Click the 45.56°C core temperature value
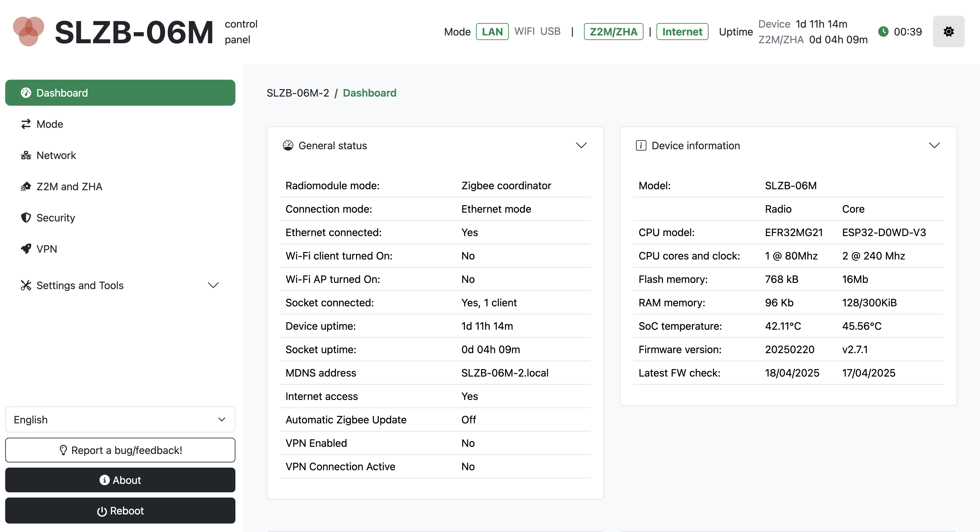 [x=862, y=326]
